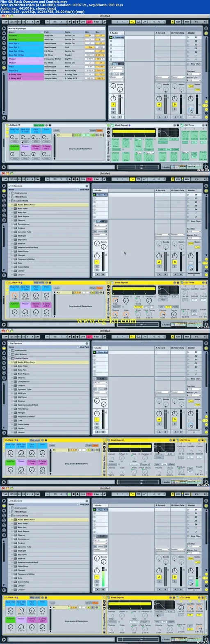This screenshot has height=644, width=210.
Task: Toggle Map Mode in the 00:01:30 frame
Action: coord(40,125)
